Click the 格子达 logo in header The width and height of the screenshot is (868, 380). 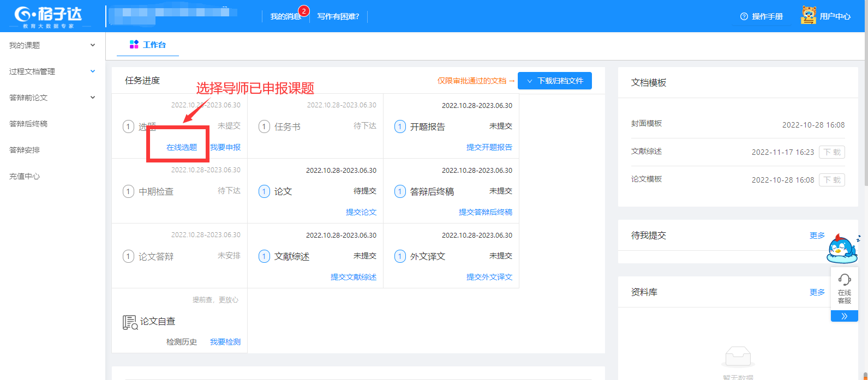click(48, 16)
